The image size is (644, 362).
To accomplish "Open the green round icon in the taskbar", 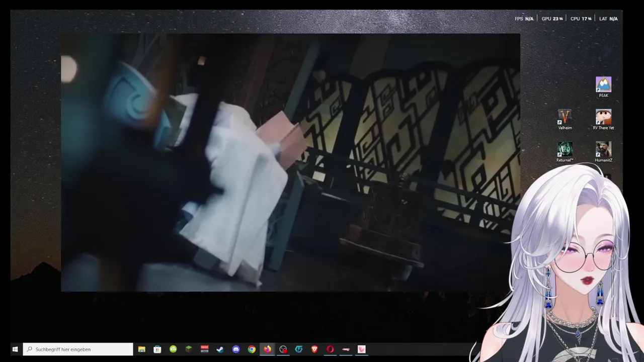I will tap(173, 349).
